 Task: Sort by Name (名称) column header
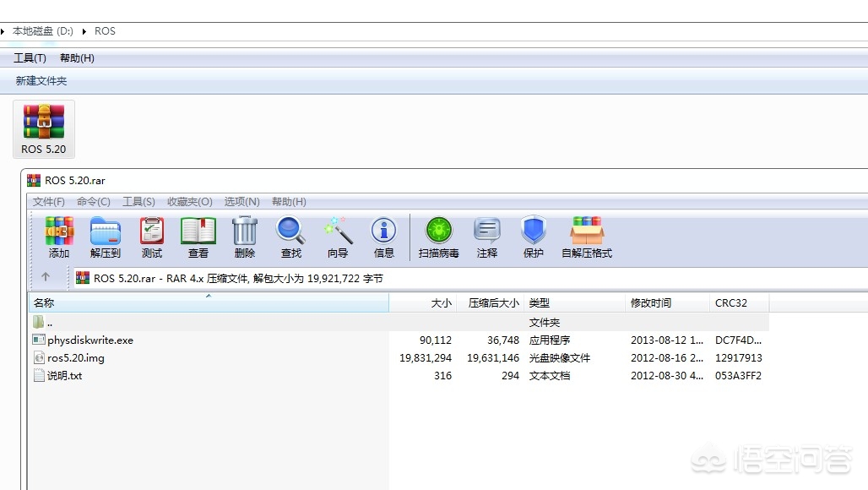tap(209, 302)
